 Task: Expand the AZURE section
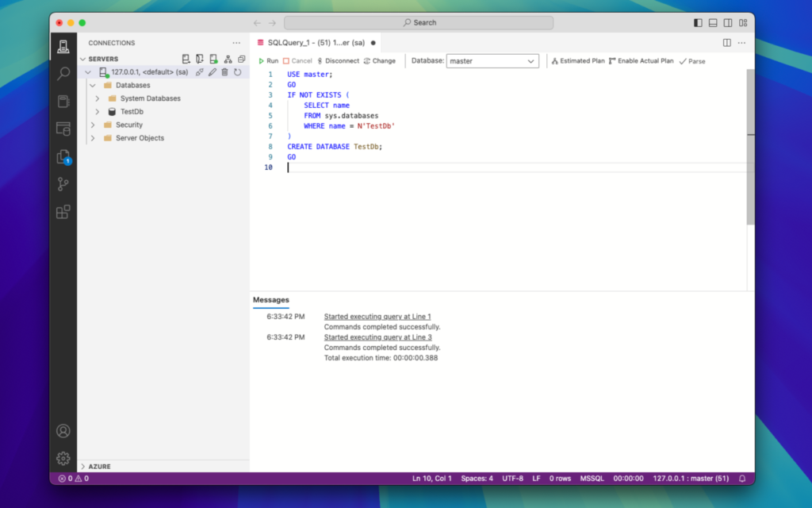click(82, 467)
